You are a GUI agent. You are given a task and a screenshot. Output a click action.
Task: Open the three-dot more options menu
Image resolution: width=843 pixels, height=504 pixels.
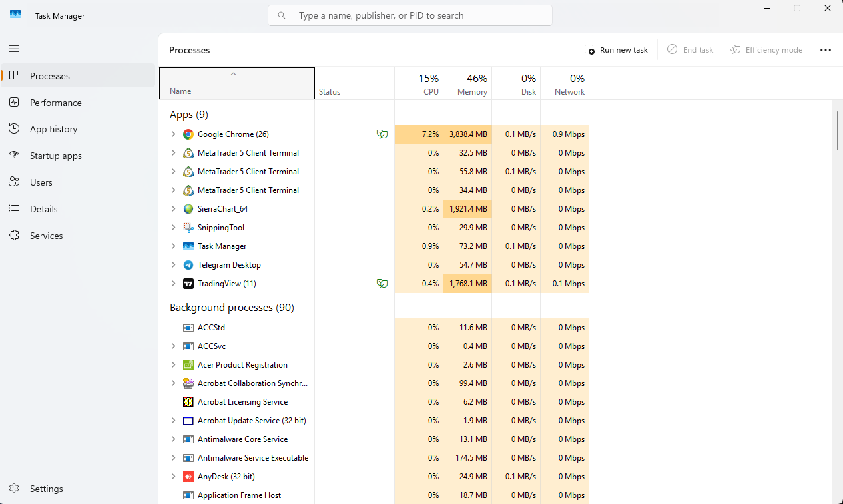(826, 50)
